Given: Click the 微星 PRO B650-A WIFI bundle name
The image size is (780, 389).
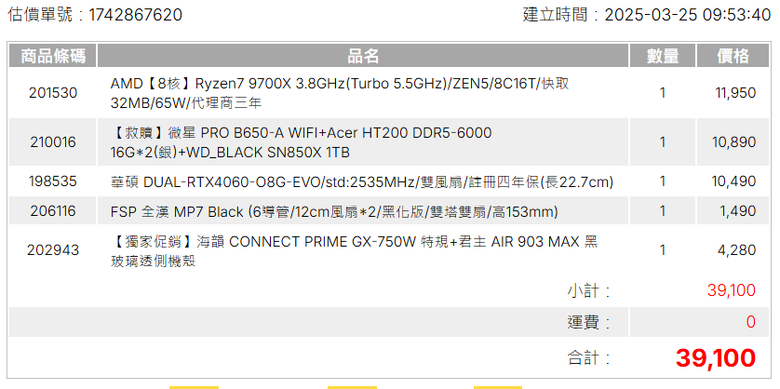Looking at the screenshot, I should tap(301, 143).
